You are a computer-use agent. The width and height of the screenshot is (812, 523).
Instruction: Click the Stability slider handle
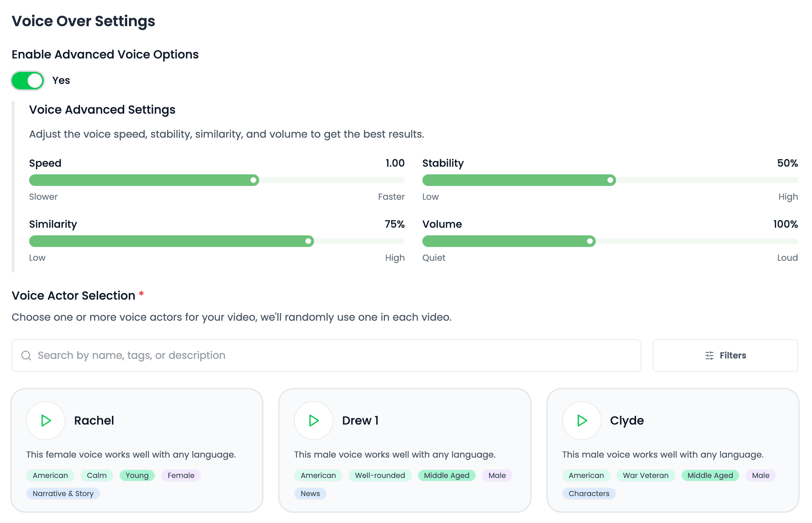pos(610,180)
